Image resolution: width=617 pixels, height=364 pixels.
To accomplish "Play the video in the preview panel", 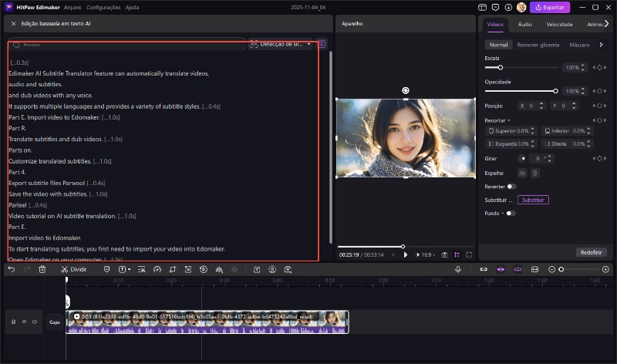I will tap(406, 254).
